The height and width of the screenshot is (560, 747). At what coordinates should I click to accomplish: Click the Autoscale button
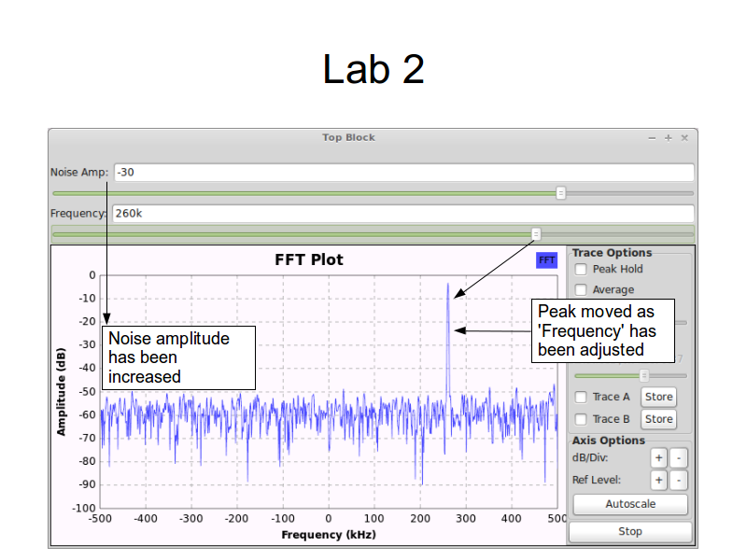630,504
